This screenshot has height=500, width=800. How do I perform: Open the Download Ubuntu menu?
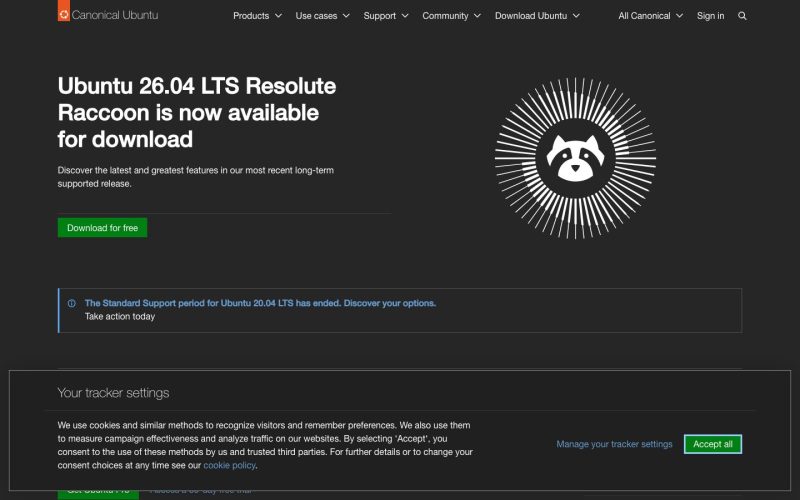(537, 16)
